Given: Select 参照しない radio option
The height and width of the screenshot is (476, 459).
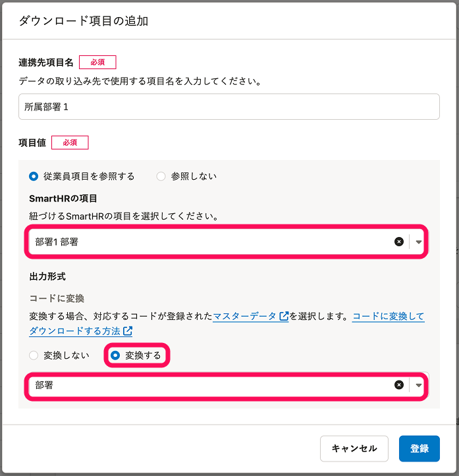Looking at the screenshot, I should pyautogui.click(x=161, y=176).
